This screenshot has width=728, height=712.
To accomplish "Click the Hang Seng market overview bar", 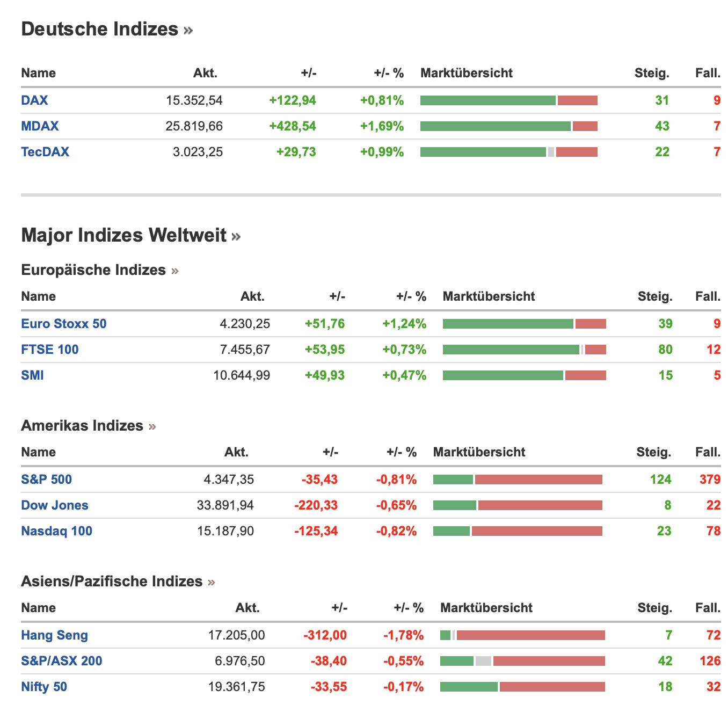I will coord(522,635).
